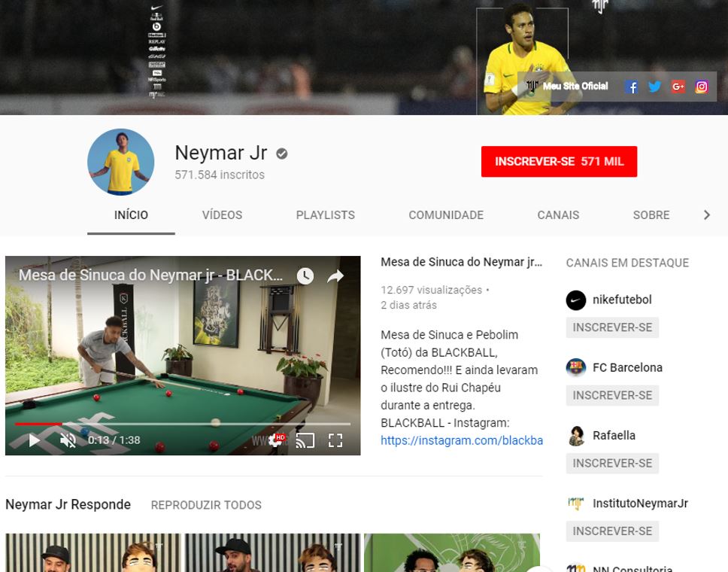Click the nikefutebol channel name

(622, 300)
